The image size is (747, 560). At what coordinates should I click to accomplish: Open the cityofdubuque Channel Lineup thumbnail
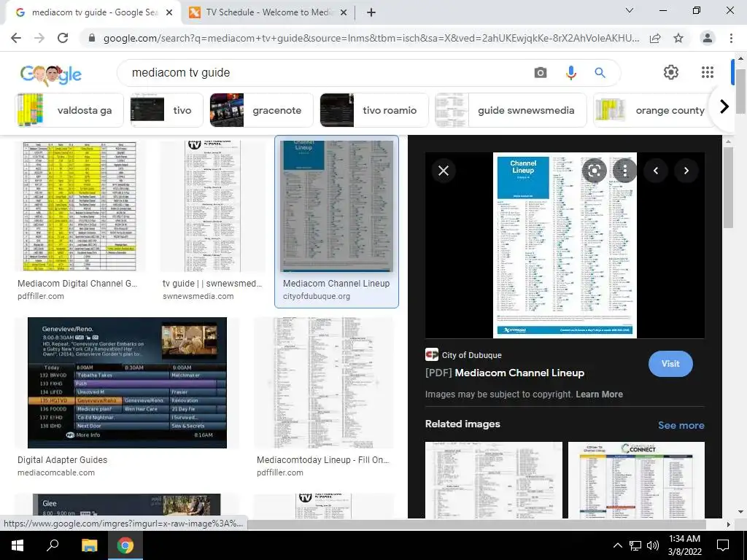tap(336, 206)
